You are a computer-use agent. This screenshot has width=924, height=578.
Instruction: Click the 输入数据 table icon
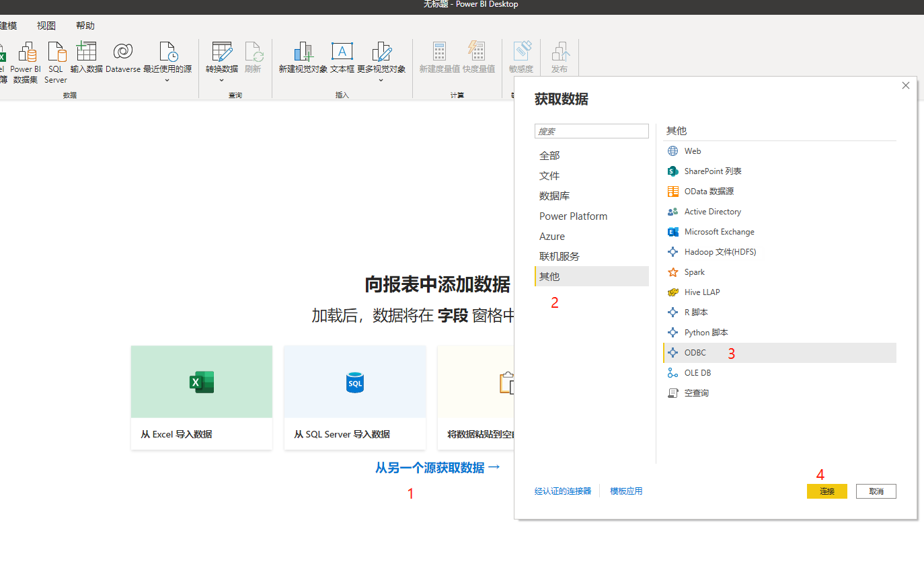(87, 52)
